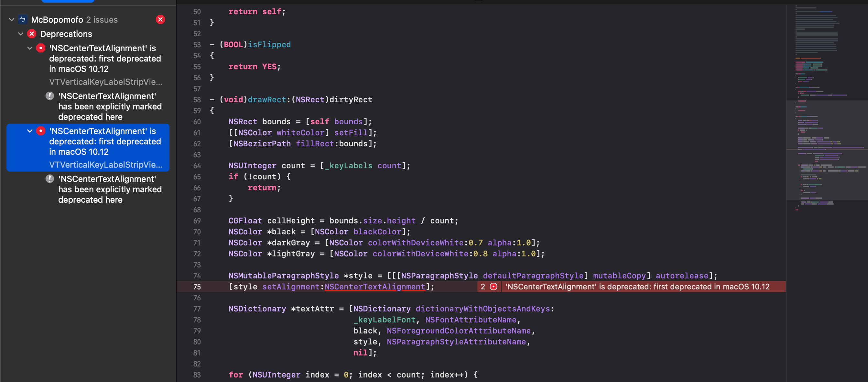The height and width of the screenshot is (382, 868).
Task: Click the error icon on the selected issue
Action: 40,131
